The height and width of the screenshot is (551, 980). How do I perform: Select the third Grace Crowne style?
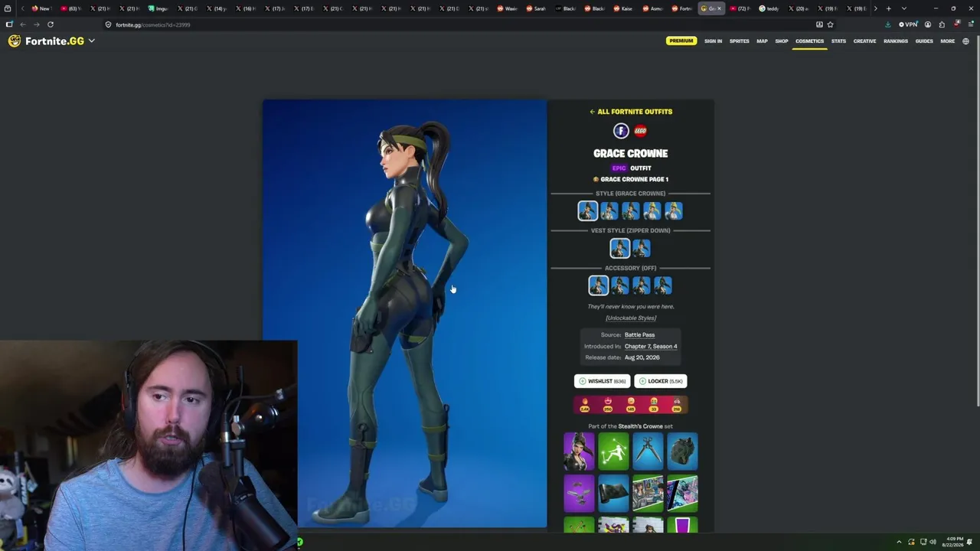(631, 210)
